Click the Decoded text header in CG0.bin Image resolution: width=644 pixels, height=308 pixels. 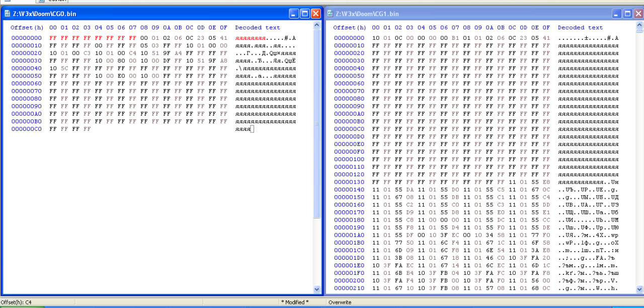(x=258, y=28)
